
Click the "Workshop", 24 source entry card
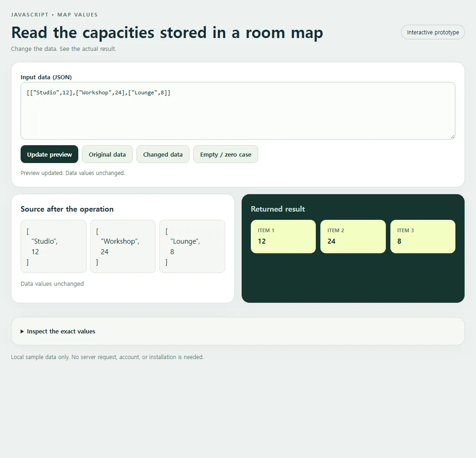pos(123,246)
